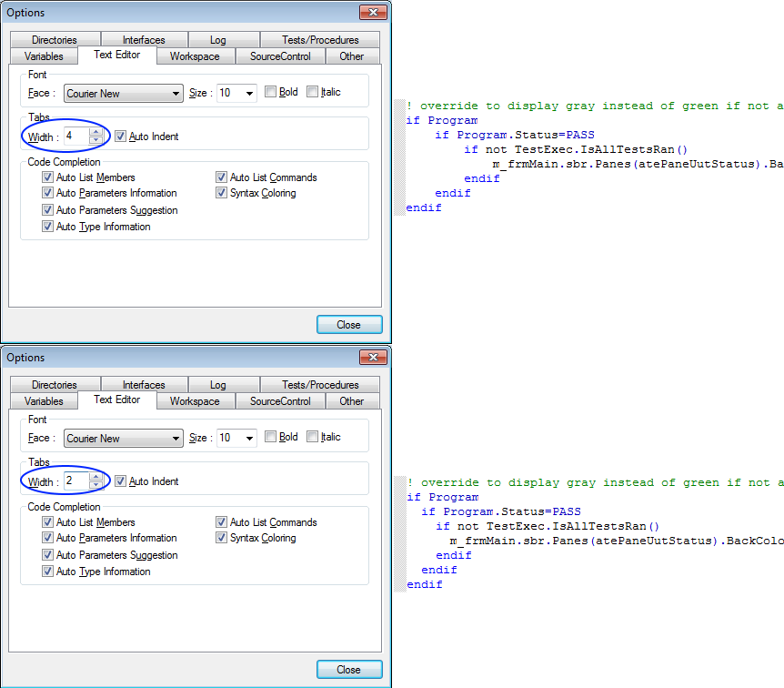Image resolution: width=784 pixels, height=688 pixels.
Task: Toggle Bold checkbox in upper Options dialog
Action: (270, 92)
